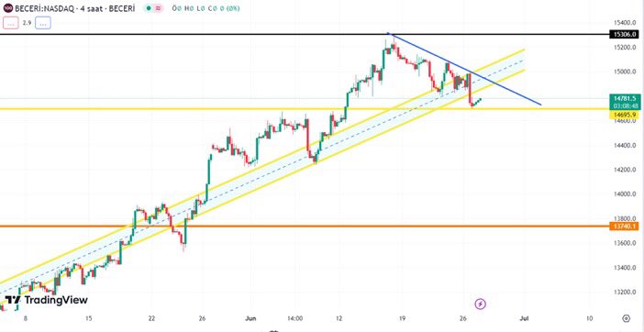Open chart settings hexagon gear icon
The width and height of the screenshot is (644, 332).
(626, 318)
